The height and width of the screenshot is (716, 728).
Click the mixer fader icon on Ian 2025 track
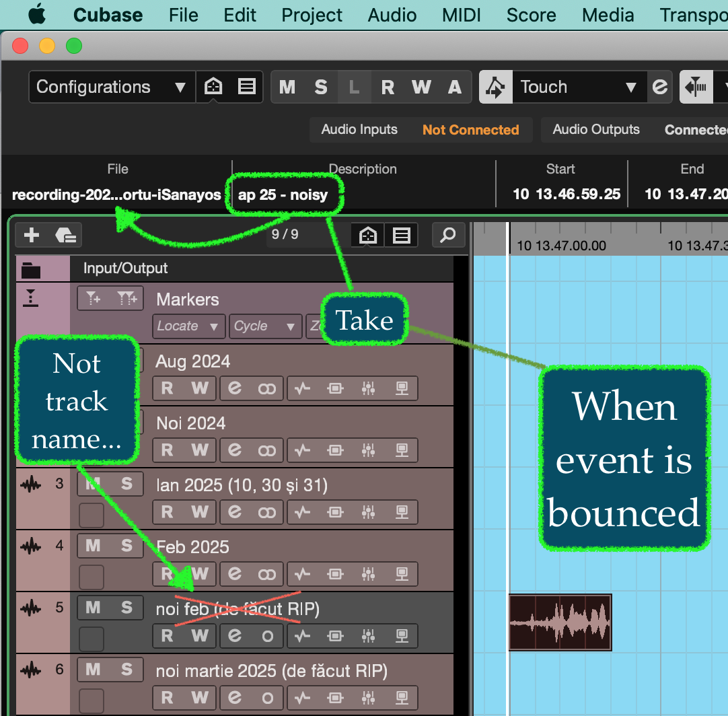coord(368,511)
